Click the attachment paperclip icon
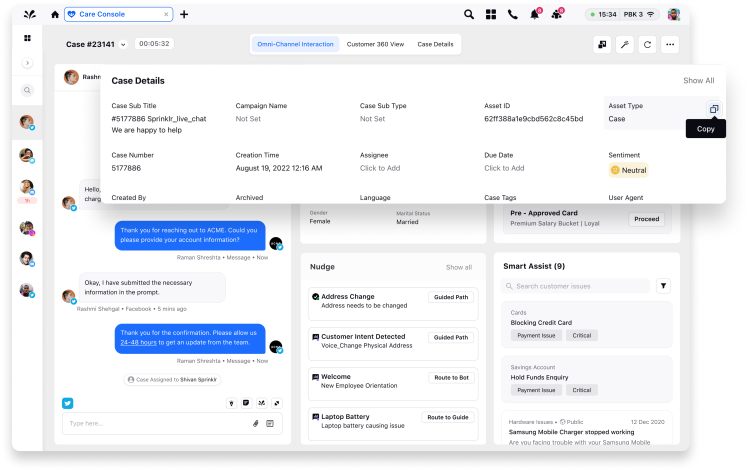This screenshot has height=471, width=750. point(256,423)
